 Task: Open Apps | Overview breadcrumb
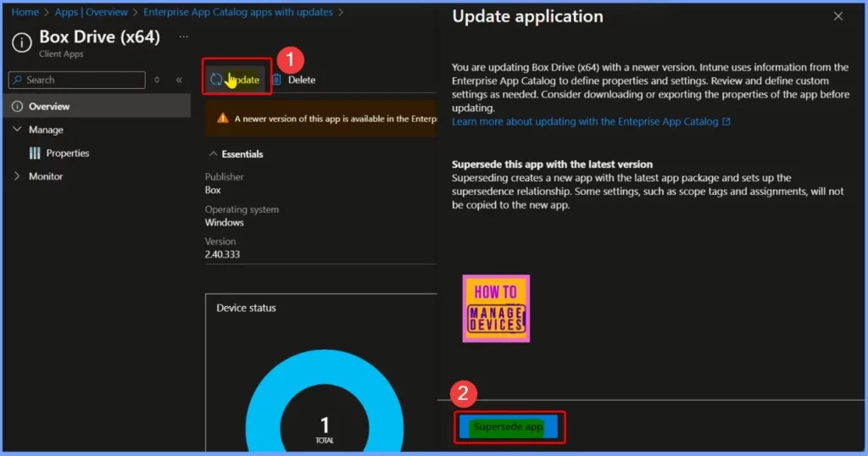91,12
